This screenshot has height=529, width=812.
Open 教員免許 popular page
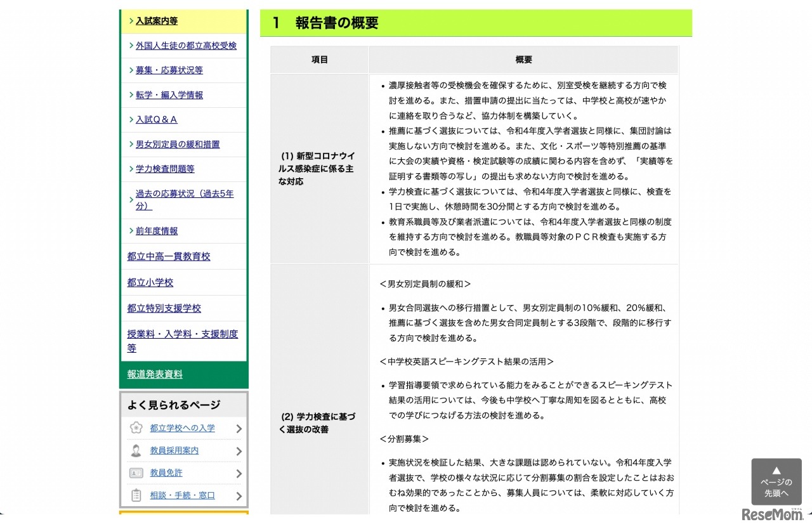click(x=166, y=473)
